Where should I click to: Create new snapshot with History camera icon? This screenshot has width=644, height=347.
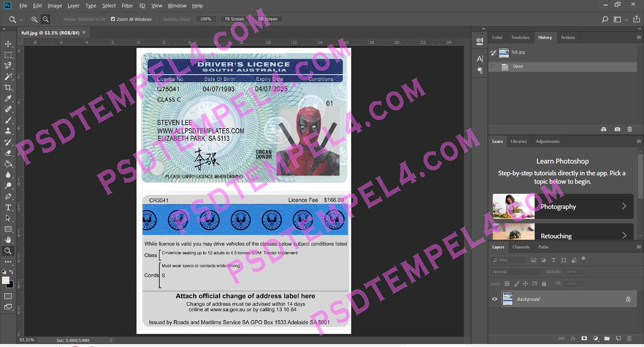617,129
